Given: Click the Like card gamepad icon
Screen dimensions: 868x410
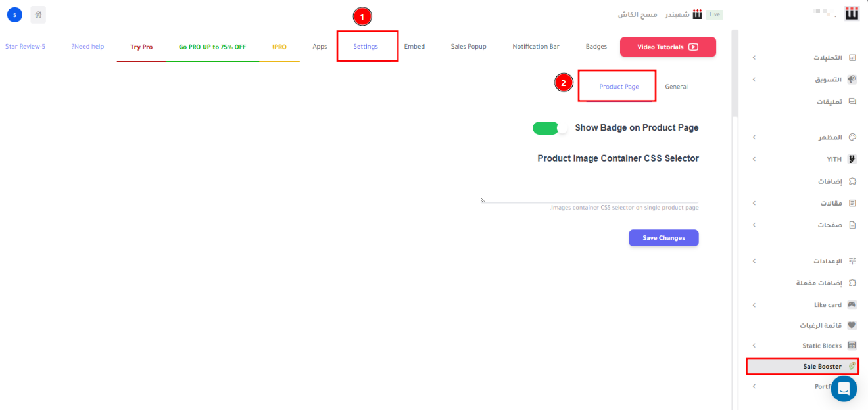Looking at the screenshot, I should [x=852, y=305].
